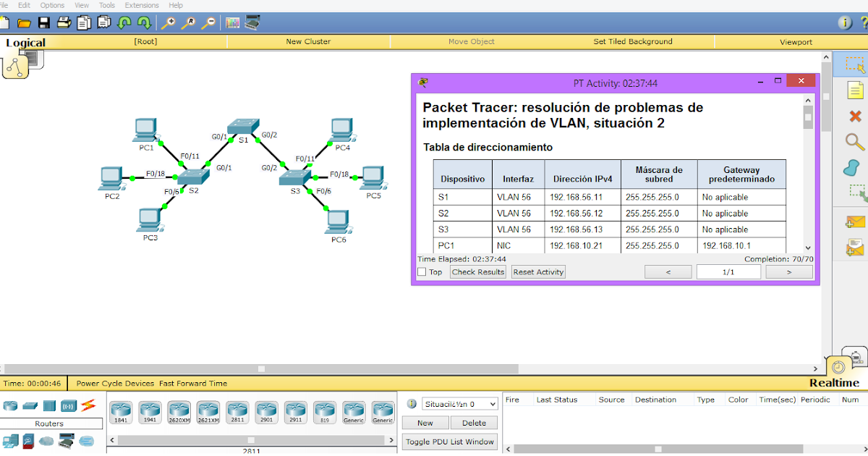868x456 pixels.
Task: Enable the Top checkbox in the activity window
Action: [x=424, y=271]
